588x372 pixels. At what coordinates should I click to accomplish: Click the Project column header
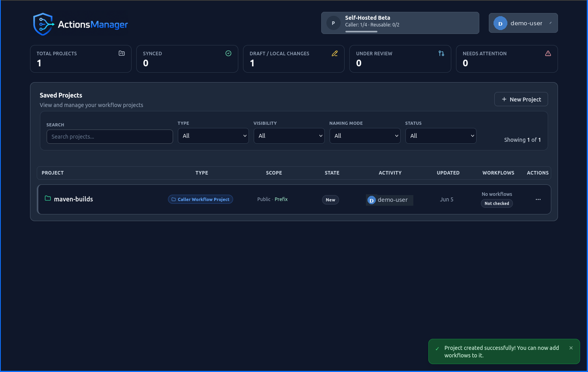pos(53,173)
